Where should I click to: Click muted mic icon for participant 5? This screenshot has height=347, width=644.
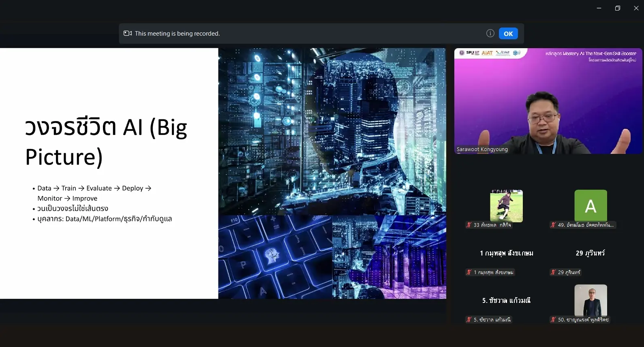pos(469,320)
